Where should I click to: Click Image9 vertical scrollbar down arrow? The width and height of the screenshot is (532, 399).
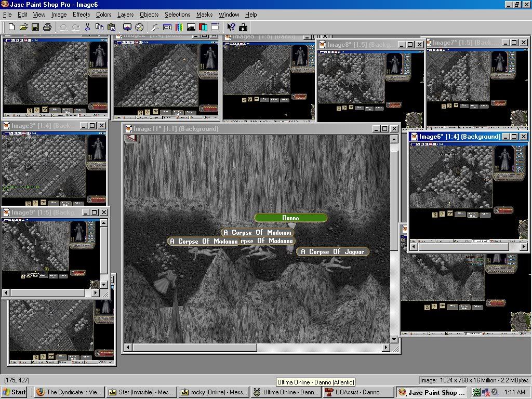(104, 284)
